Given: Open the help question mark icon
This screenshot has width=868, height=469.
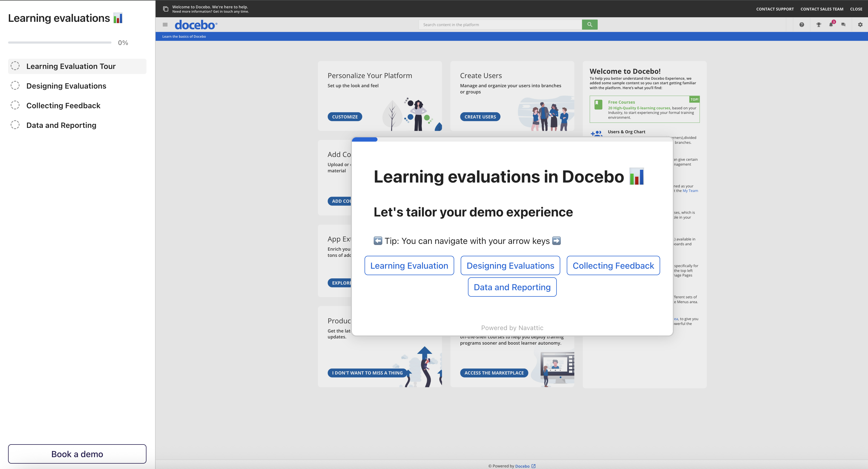Looking at the screenshot, I should click(801, 24).
